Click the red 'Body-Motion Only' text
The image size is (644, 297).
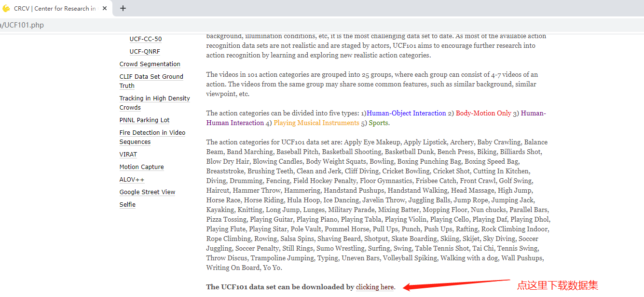point(483,113)
